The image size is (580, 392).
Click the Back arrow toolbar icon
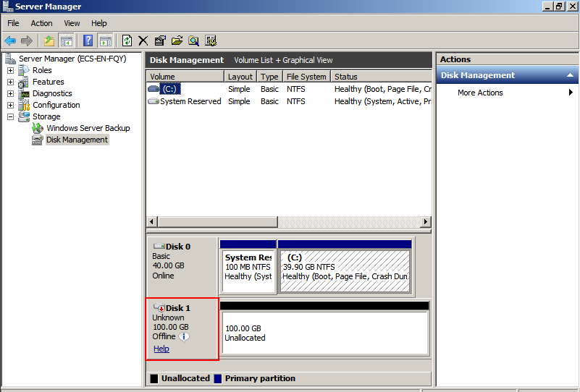[10, 41]
